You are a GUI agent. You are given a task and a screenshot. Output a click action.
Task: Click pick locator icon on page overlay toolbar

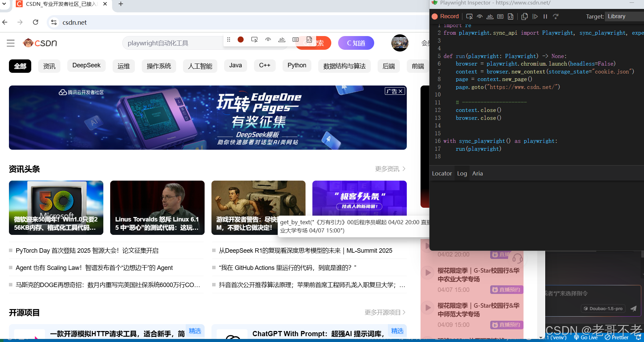[x=254, y=39]
